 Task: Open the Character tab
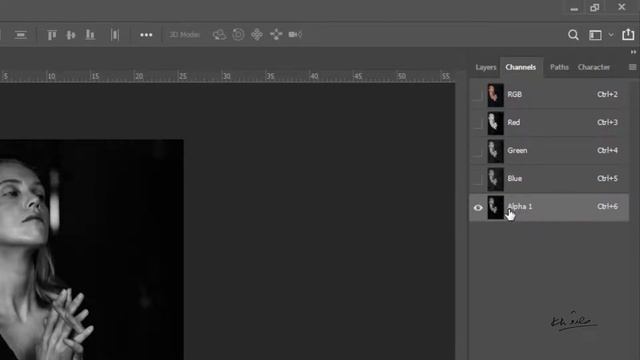point(593,67)
